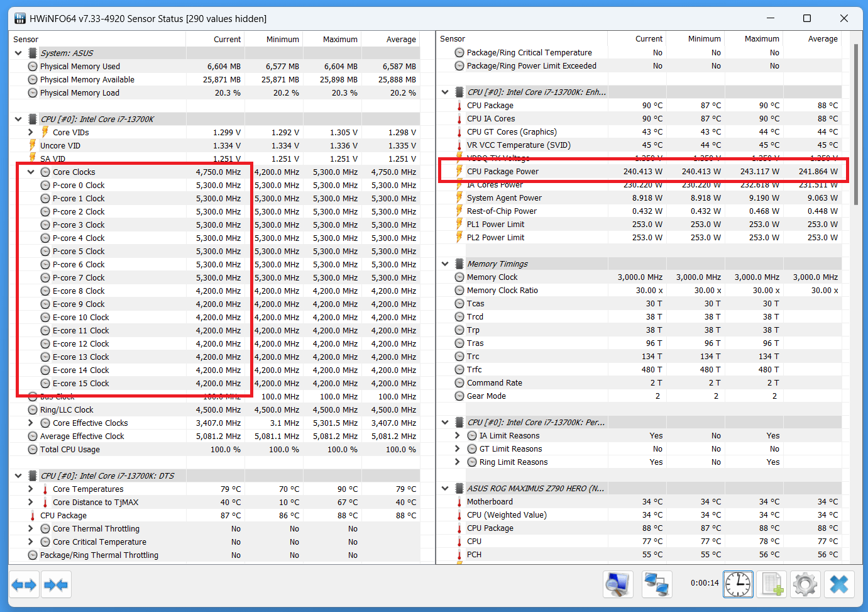The width and height of the screenshot is (868, 612).
Task: Click the lightning icon beside Core VIDs
Action: tap(45, 132)
